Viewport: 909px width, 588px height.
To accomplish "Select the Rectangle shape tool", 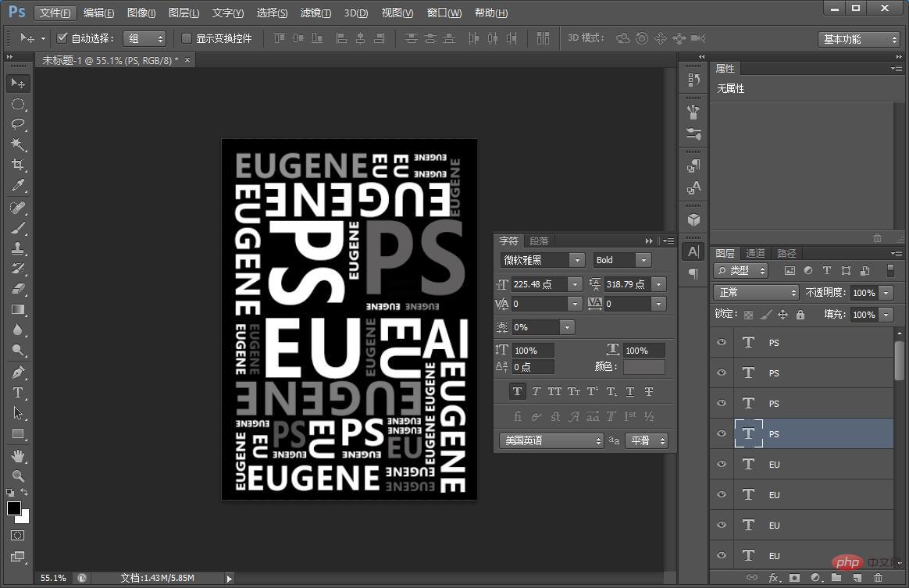I will (x=18, y=433).
